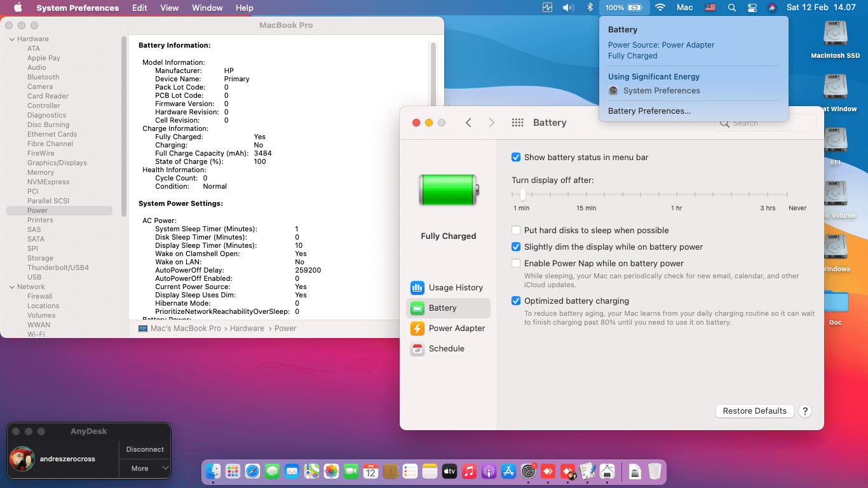Click Disconnect in the AnyDesk panel
The width and height of the screenshot is (868, 488).
point(146,449)
